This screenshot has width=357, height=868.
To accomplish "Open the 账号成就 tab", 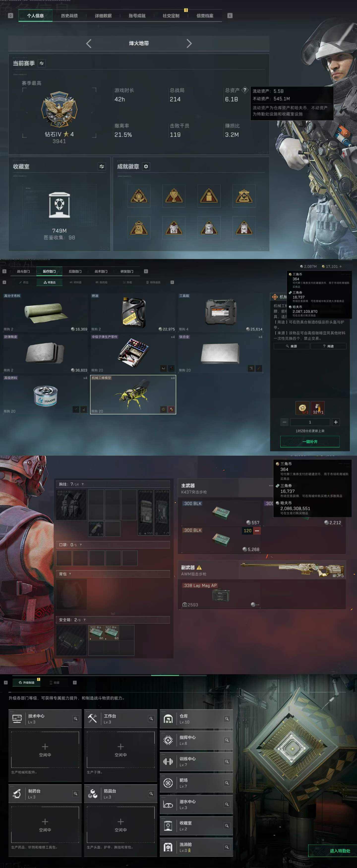I will (x=137, y=16).
